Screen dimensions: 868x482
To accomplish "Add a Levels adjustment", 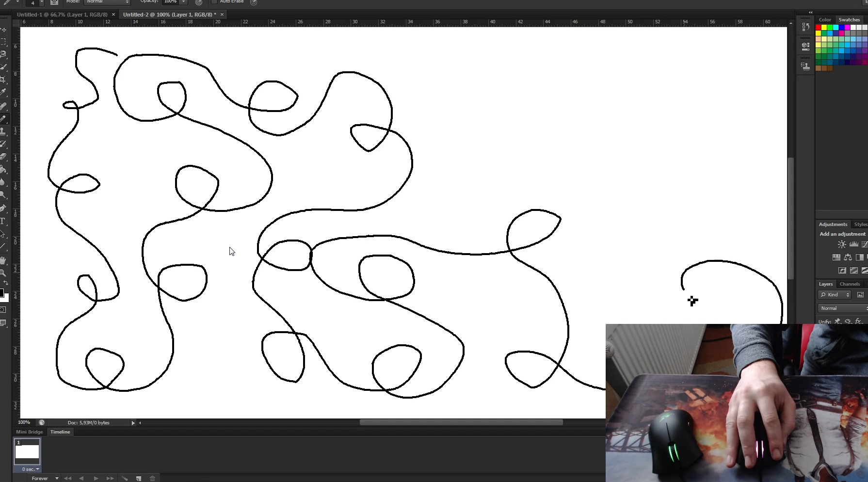I will coord(854,244).
